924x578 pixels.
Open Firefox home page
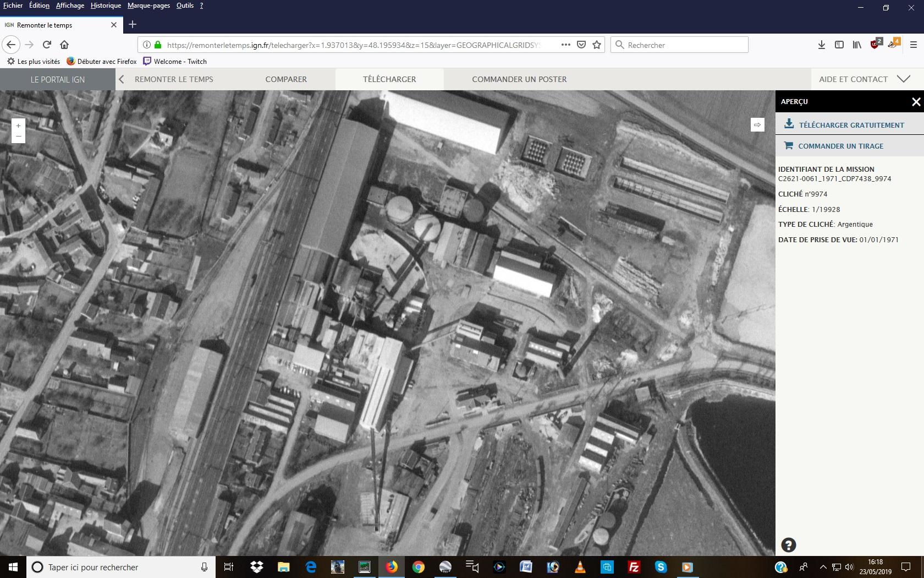[x=64, y=45]
